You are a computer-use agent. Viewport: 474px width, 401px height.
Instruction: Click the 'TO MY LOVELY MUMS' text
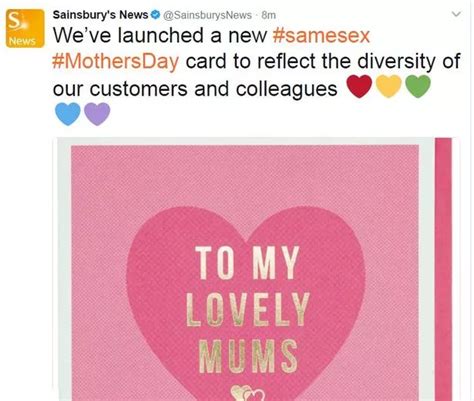tap(247, 310)
